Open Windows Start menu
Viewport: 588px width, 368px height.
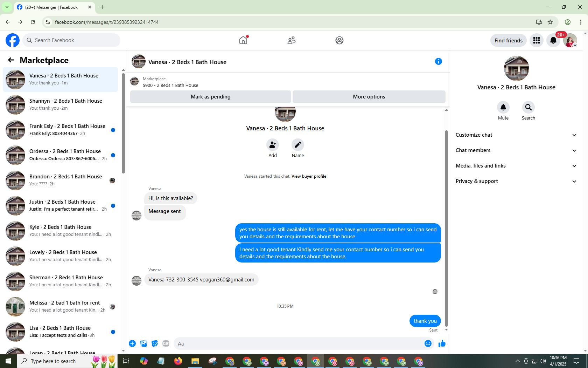coord(8,361)
